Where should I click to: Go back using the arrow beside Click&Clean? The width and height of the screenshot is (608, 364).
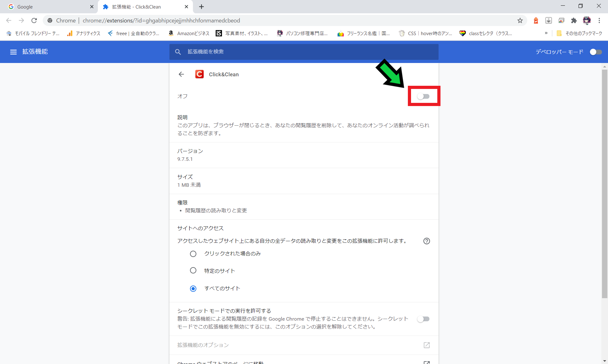tap(181, 74)
